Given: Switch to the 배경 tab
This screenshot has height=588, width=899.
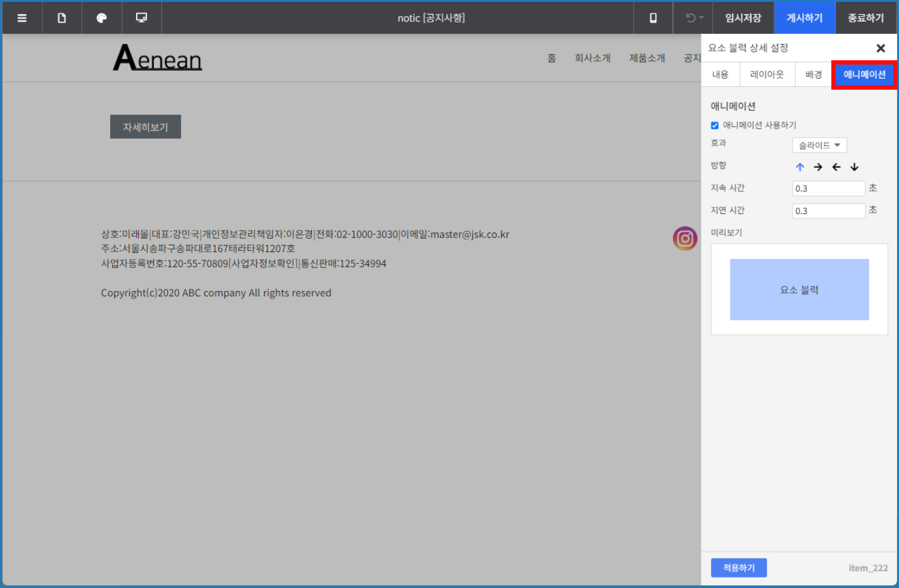Looking at the screenshot, I should point(813,74).
